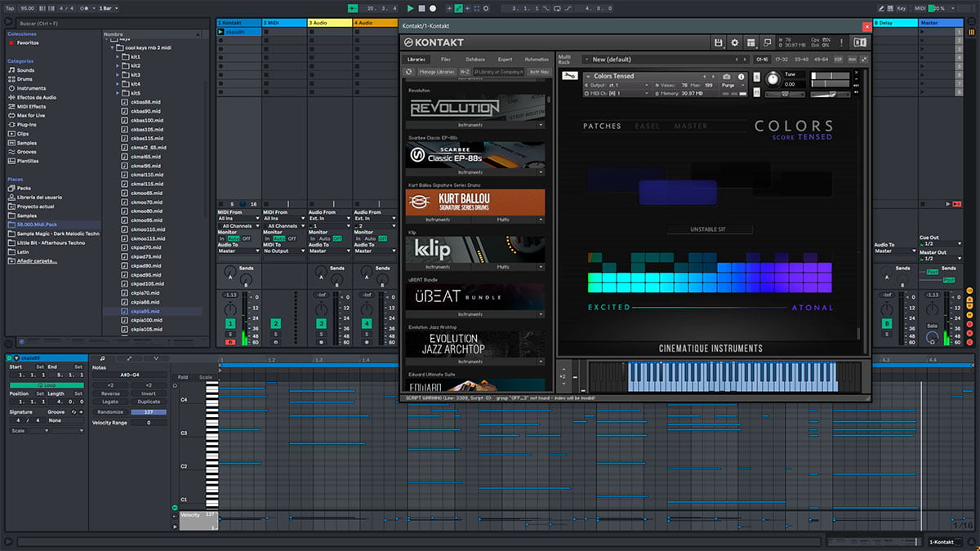Screen dimensions: 980x551
Task: Click the A-Z sort button
Action: [x=465, y=72]
